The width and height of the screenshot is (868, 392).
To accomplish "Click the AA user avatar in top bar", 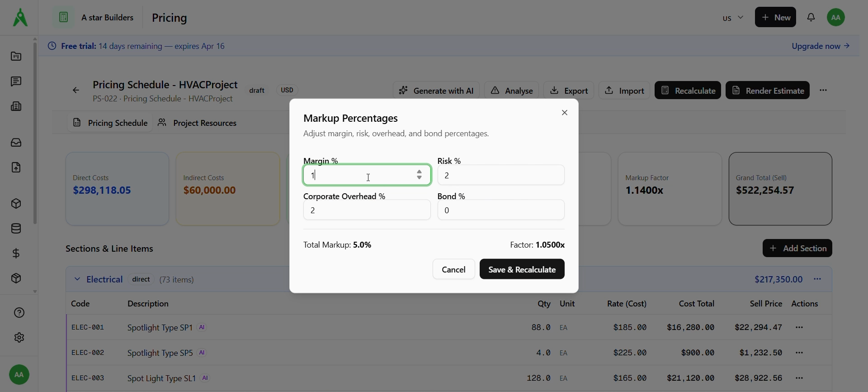I will coord(835,17).
